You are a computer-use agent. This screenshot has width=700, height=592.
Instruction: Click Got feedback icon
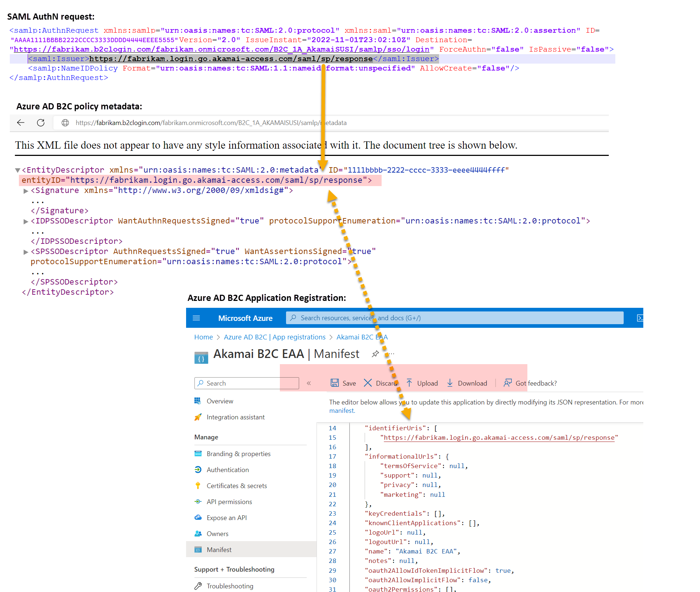[507, 383]
